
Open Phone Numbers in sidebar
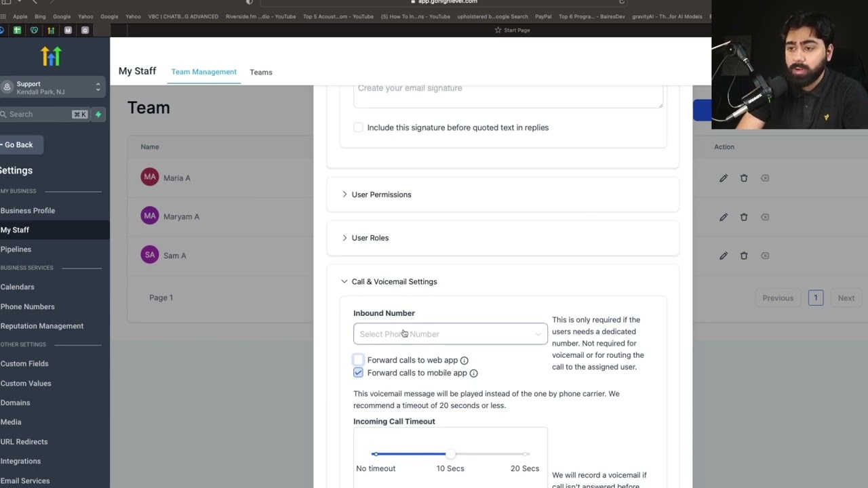[27, 307]
